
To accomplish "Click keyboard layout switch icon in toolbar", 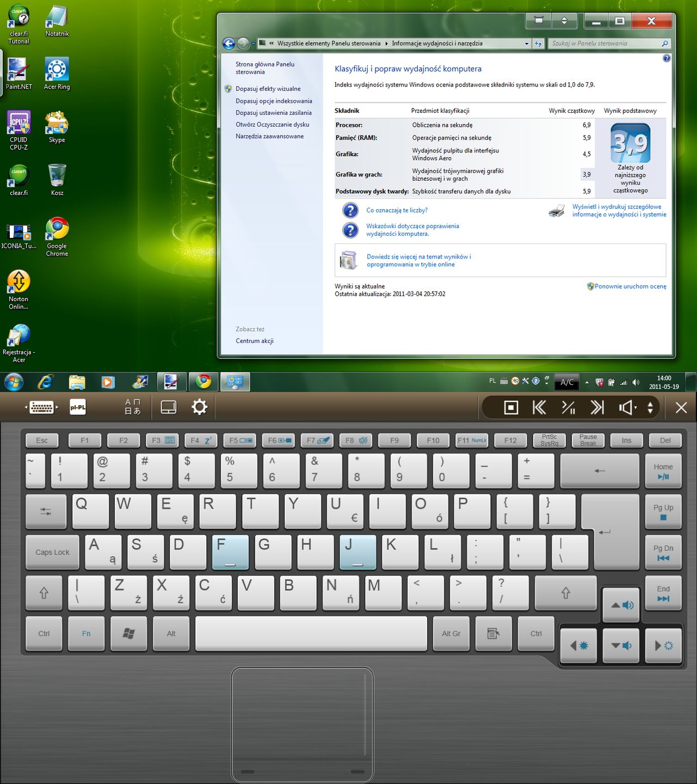I will (41, 407).
